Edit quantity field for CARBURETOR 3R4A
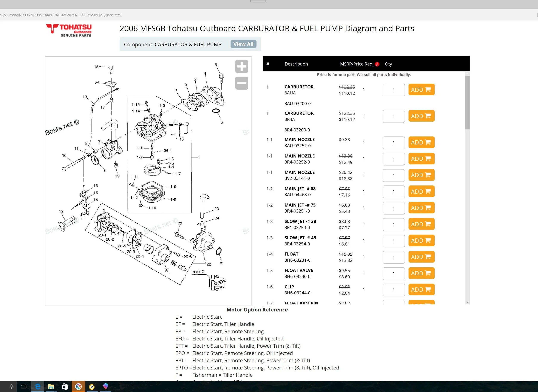Viewport: 538px width, 392px height. click(393, 117)
